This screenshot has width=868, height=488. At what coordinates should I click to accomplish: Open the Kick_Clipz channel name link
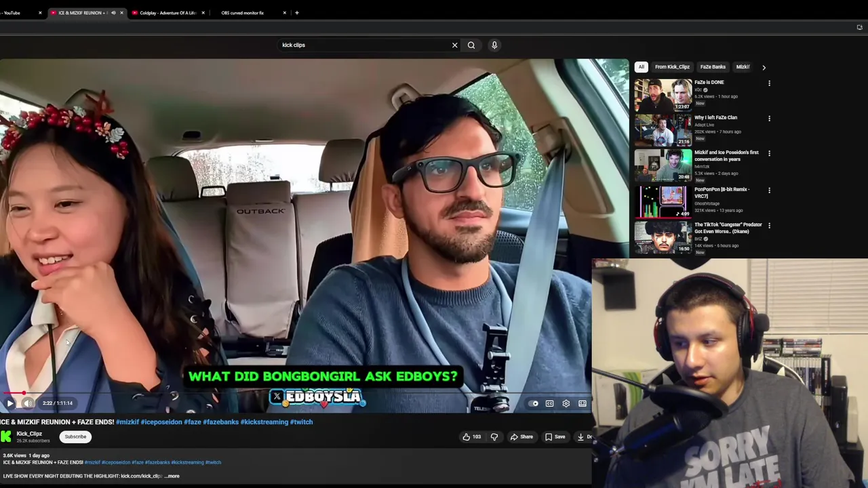(29, 434)
